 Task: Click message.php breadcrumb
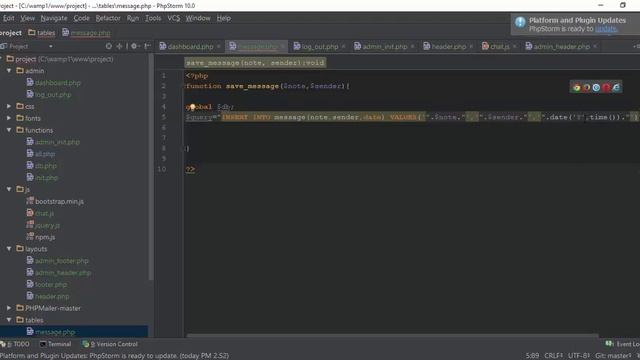tap(86, 33)
